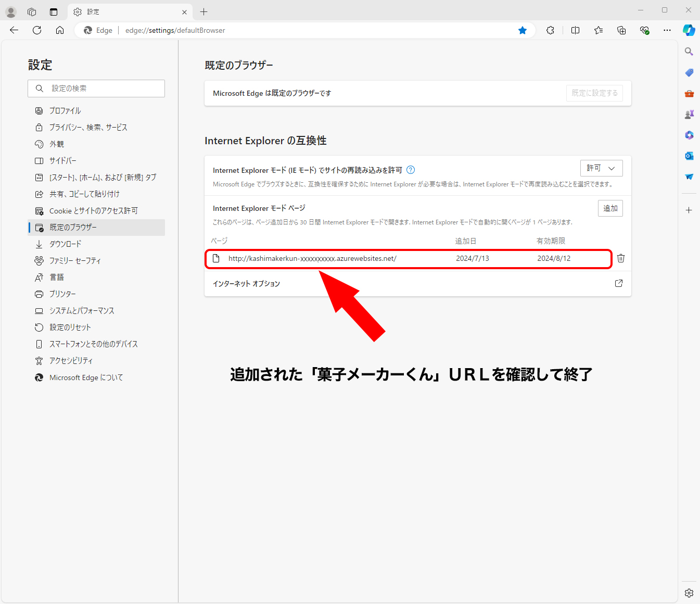This screenshot has width=700, height=604.
Task: Open サイドバー settings section
Action: [x=96, y=160]
